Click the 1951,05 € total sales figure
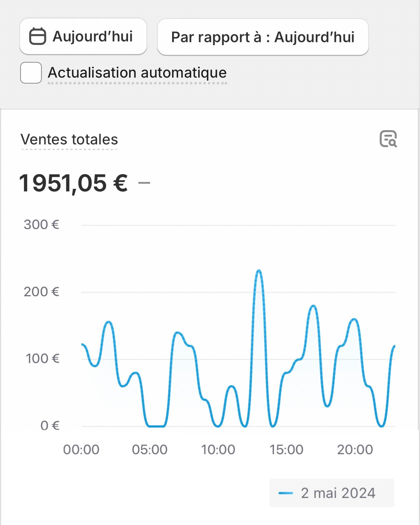The image size is (420, 525). click(74, 183)
